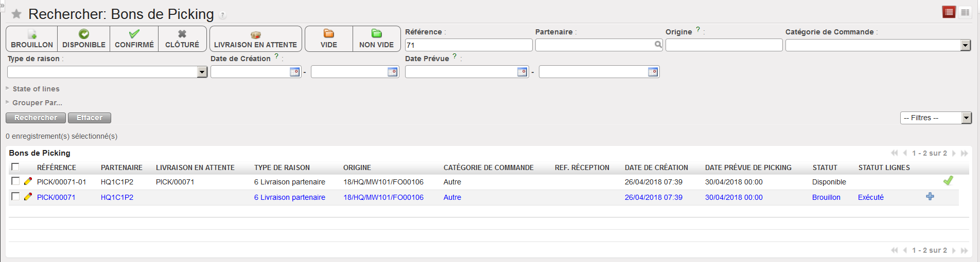The height and width of the screenshot is (262, 980).
Task: Toggle the Brouillon filter
Action: (32, 39)
